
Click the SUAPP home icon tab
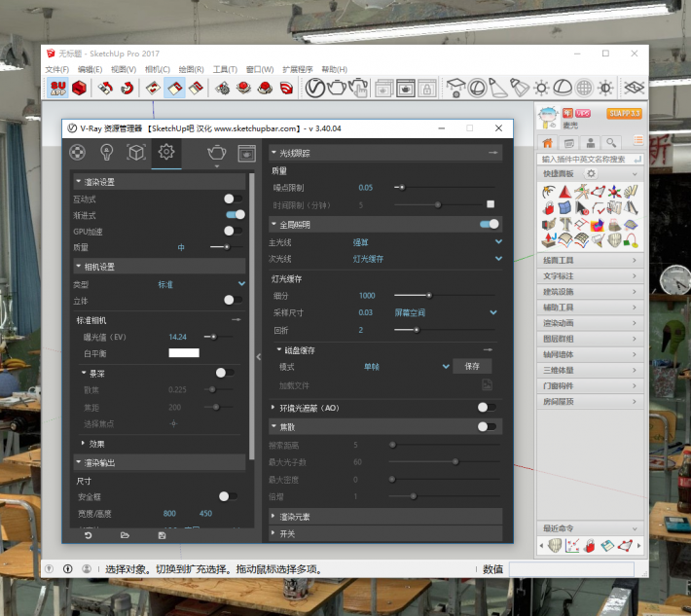tap(547, 143)
